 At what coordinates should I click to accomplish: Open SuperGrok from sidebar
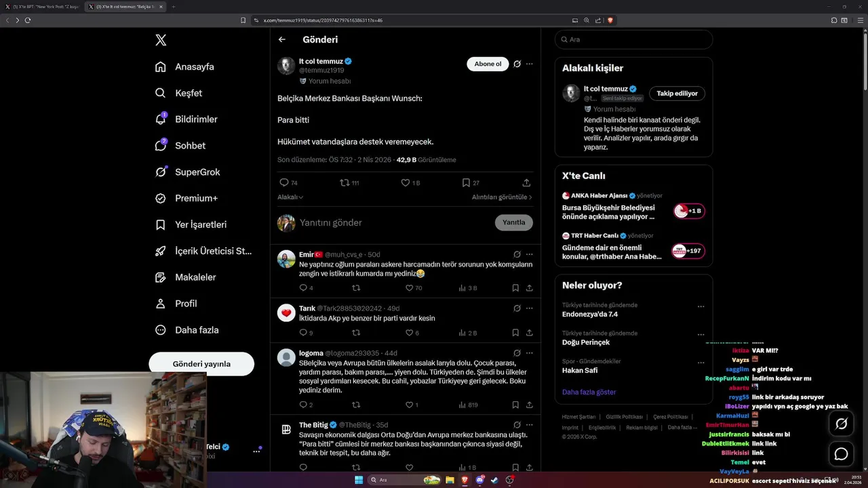(188, 172)
